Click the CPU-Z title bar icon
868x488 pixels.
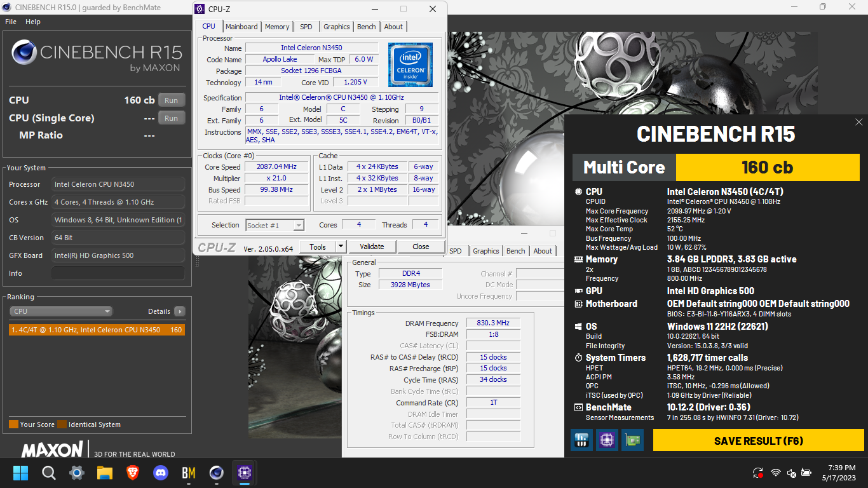(200, 9)
